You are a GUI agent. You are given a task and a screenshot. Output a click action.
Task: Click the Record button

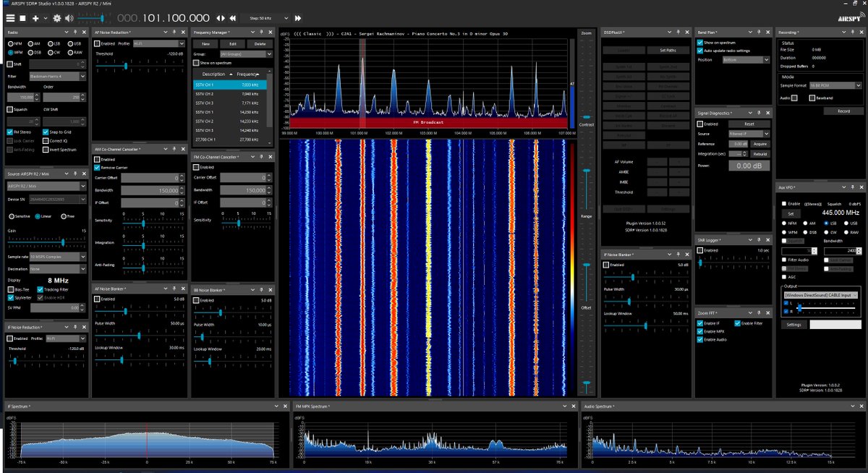click(843, 111)
